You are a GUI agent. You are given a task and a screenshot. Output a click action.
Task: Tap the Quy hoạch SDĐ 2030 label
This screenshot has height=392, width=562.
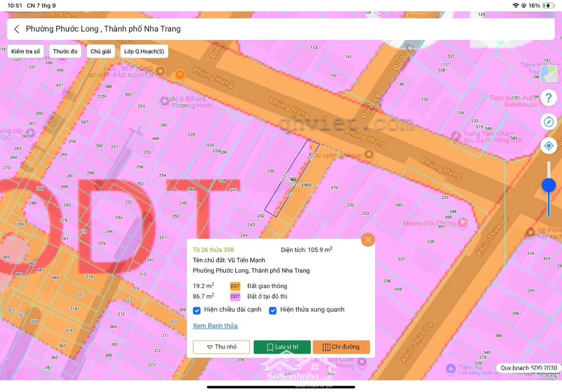[x=528, y=368]
